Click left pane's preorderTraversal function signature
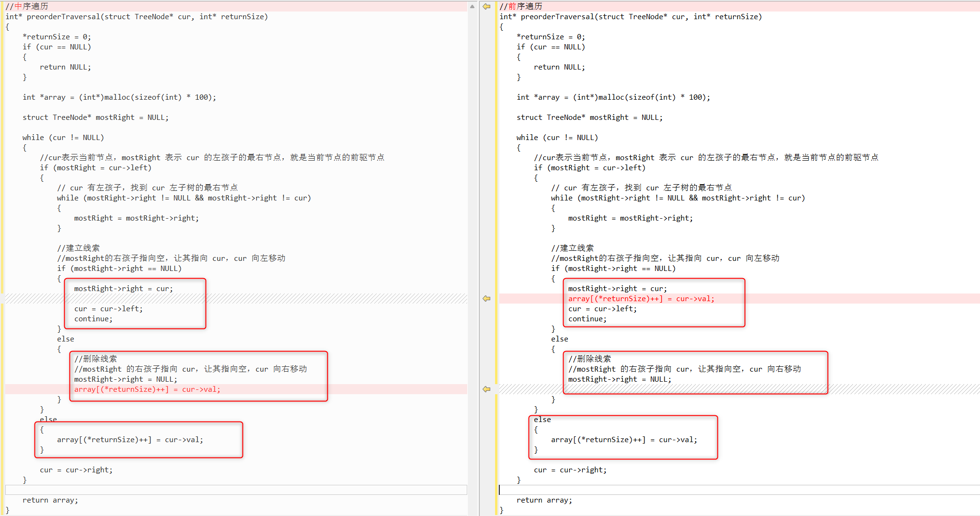The height and width of the screenshot is (516, 980). pos(137,17)
